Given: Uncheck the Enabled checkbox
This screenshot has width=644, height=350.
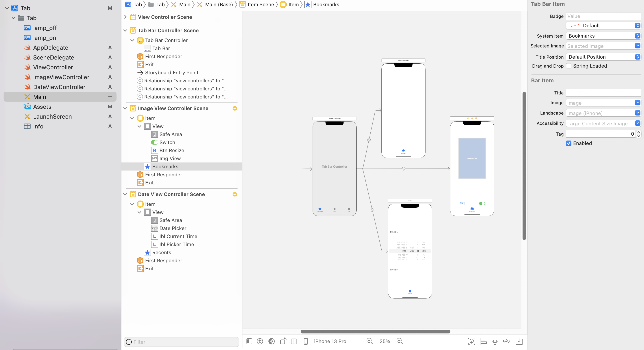Looking at the screenshot, I should click(x=569, y=143).
